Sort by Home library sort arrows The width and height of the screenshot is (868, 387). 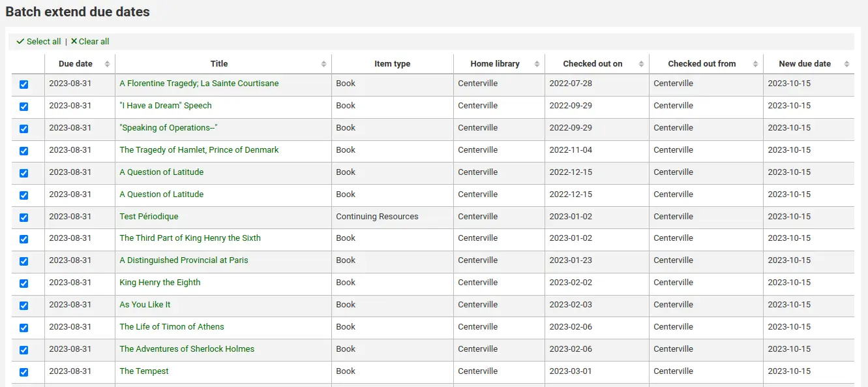point(537,64)
